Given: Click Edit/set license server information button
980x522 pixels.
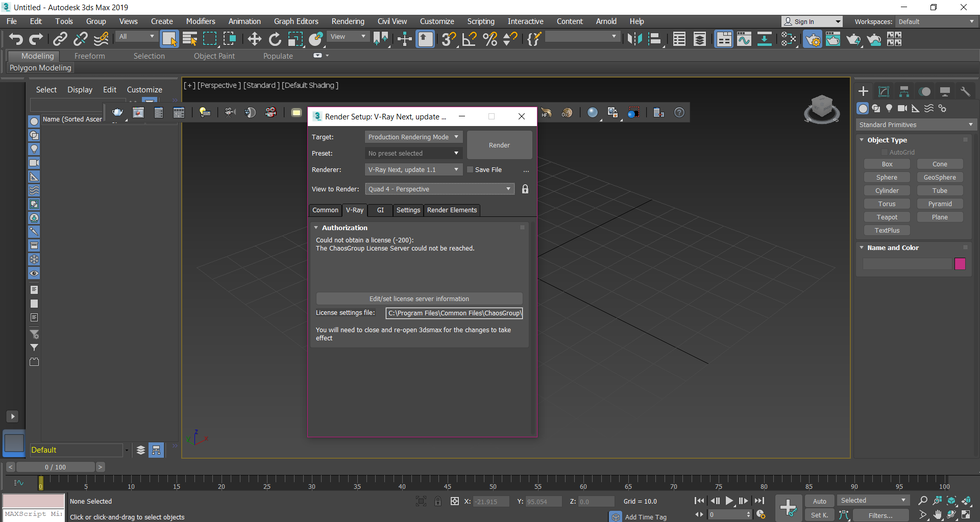Looking at the screenshot, I should [419, 299].
